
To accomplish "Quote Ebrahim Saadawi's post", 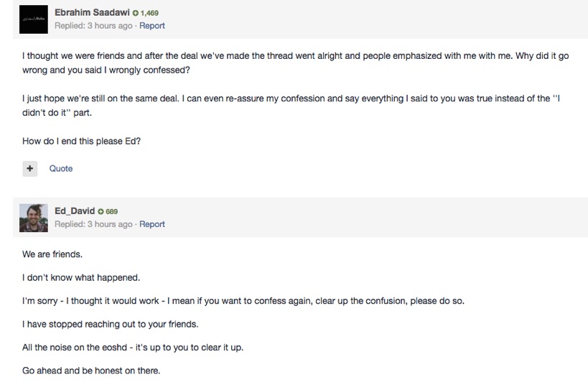I will pyautogui.click(x=61, y=168).
